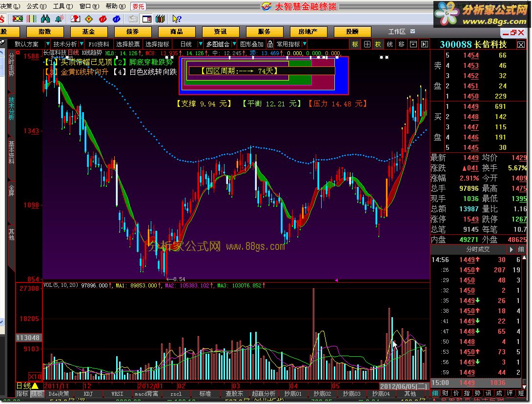Toggle the 标 marker button
The width and height of the screenshot is (532, 404).
355,44
